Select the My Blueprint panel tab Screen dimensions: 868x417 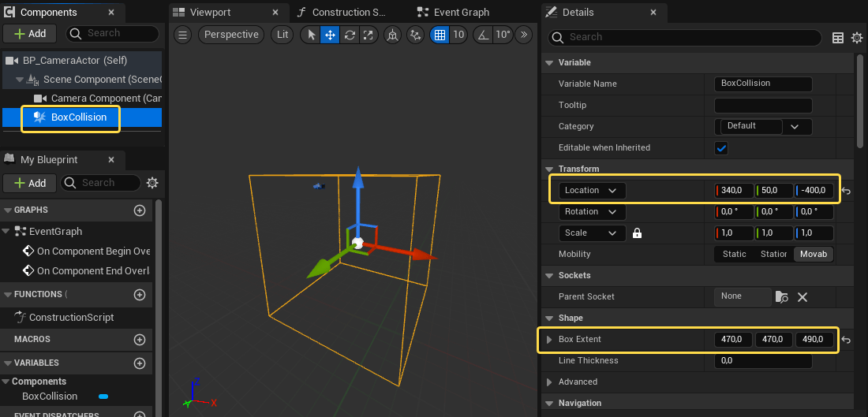point(49,160)
